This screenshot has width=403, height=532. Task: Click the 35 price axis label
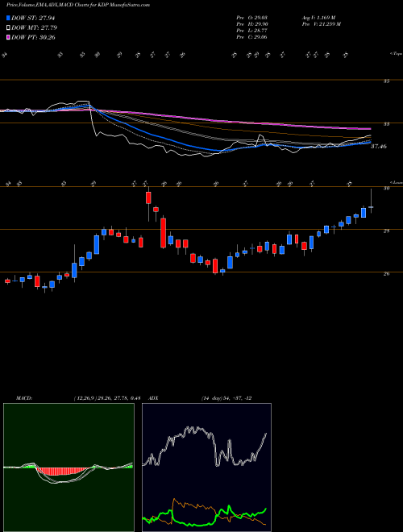tap(387, 81)
